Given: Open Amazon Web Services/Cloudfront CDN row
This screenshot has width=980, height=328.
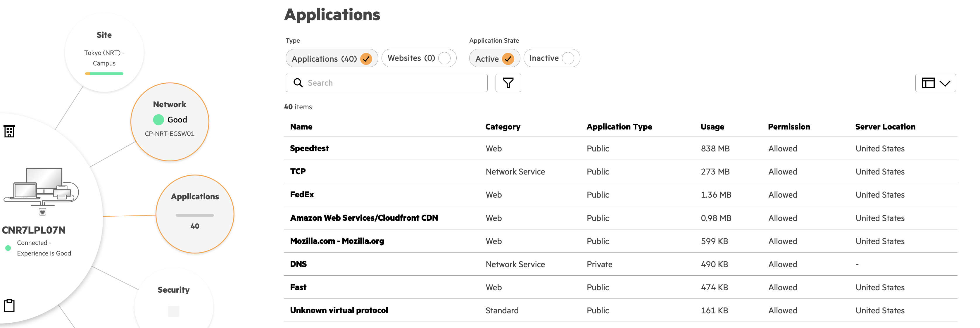Looking at the screenshot, I should click(x=620, y=218).
